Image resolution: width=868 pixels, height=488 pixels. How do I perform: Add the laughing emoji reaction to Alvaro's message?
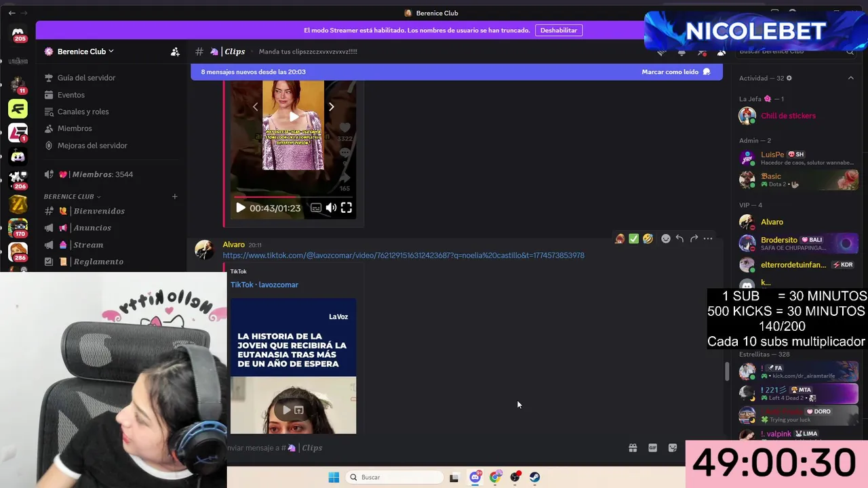648,239
